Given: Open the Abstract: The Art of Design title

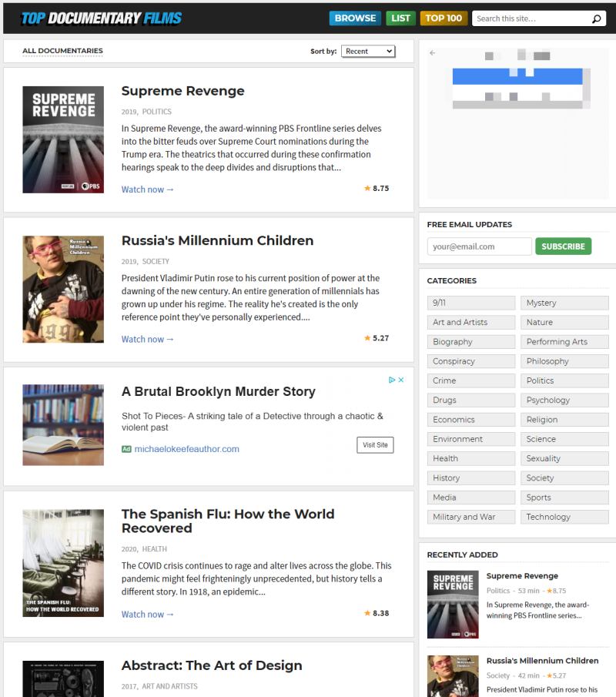Looking at the screenshot, I should (212, 665).
